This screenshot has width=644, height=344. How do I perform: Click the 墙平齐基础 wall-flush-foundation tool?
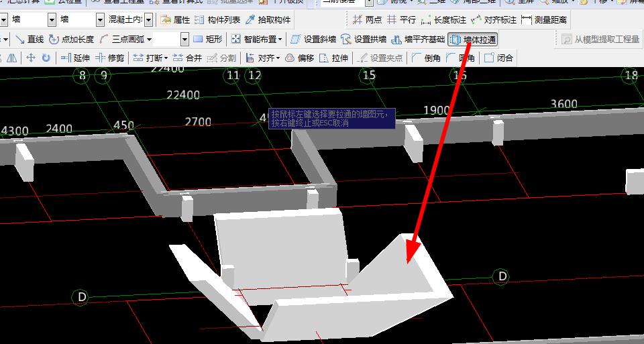tap(418, 40)
